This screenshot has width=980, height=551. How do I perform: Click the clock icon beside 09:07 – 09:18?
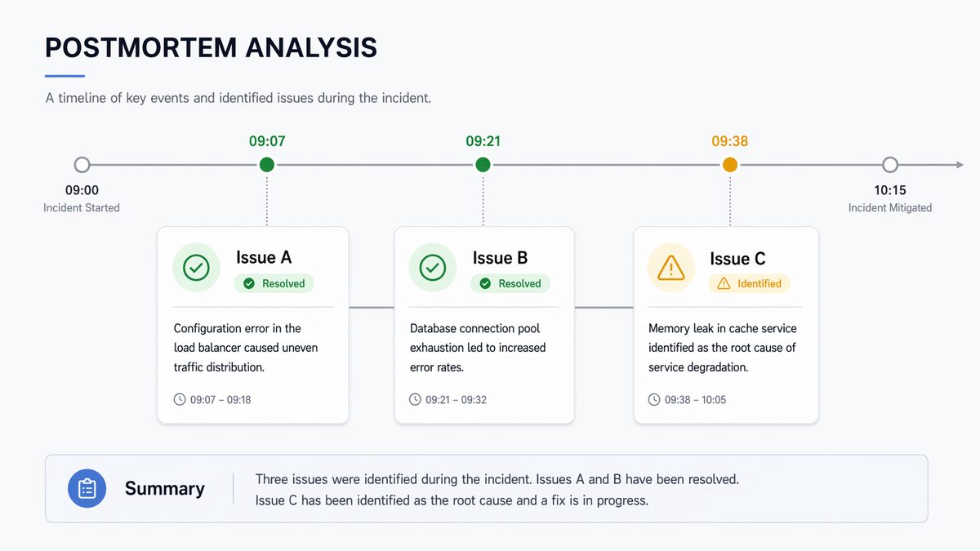[x=180, y=400]
